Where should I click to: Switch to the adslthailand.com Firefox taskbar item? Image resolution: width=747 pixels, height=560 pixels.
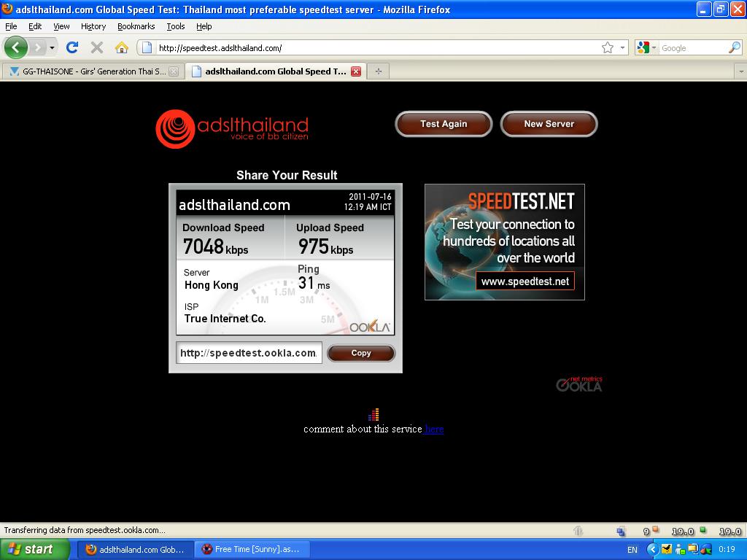(x=135, y=549)
